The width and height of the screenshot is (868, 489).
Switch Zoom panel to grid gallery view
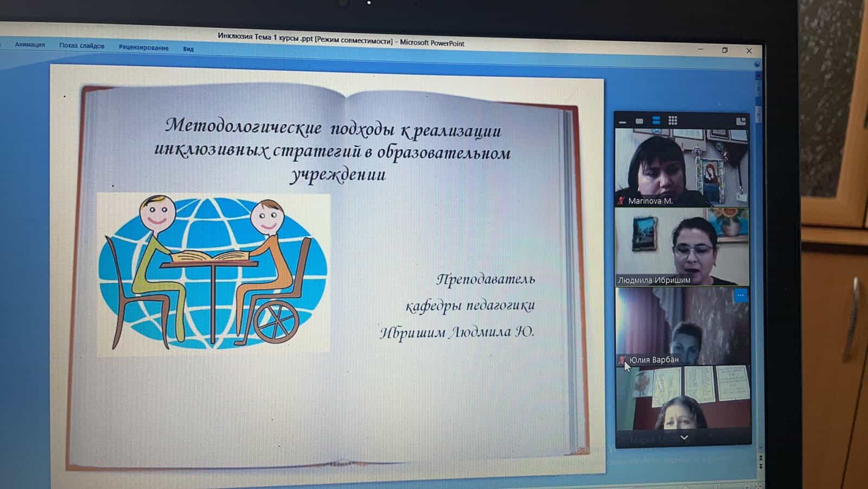coord(673,120)
